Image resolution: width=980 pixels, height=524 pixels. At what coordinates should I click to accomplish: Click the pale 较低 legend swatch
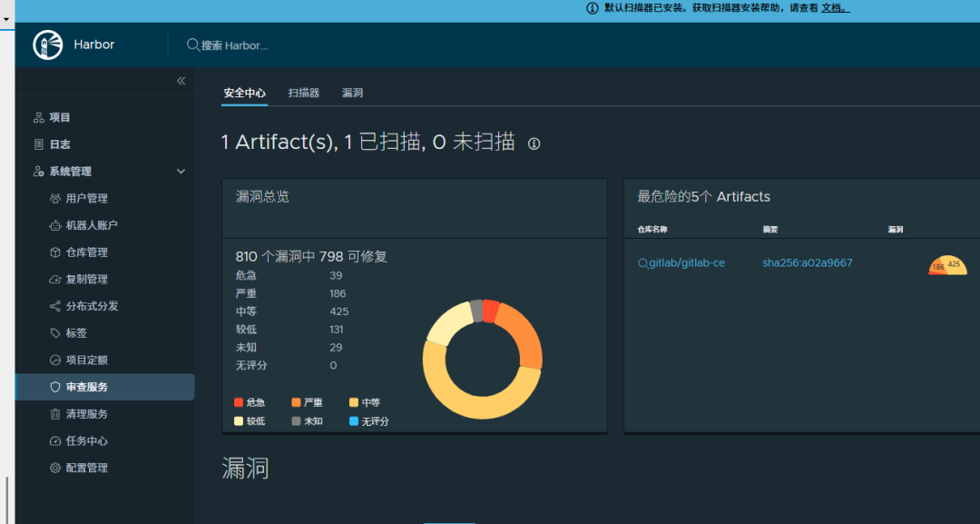[x=239, y=421]
